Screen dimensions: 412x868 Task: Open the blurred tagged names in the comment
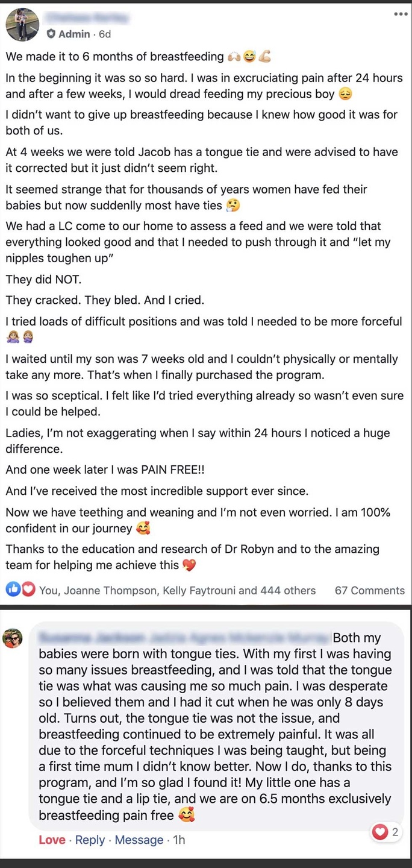click(x=184, y=637)
